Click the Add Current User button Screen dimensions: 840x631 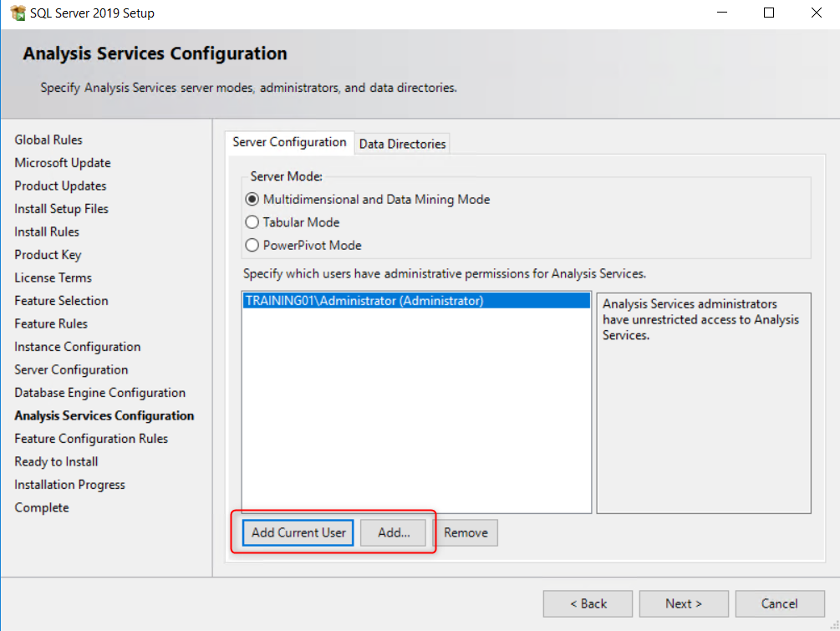point(298,533)
